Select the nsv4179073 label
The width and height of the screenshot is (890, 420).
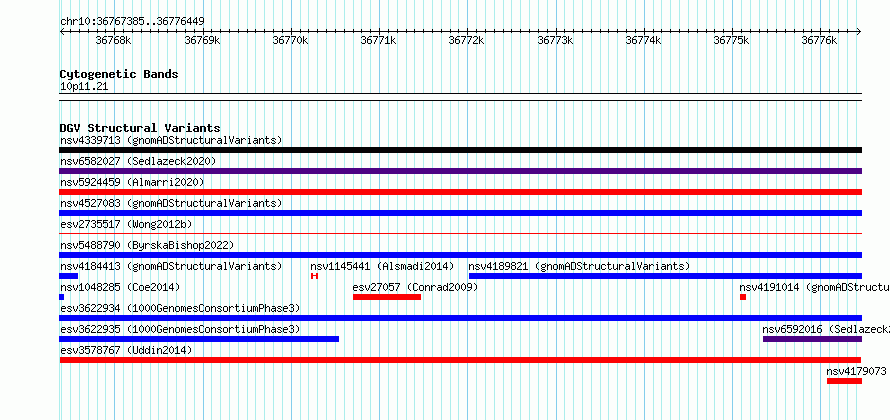[857, 371]
